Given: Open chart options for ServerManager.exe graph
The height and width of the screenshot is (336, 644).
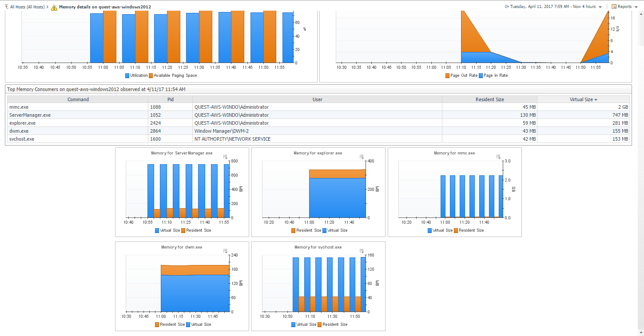Looking at the screenshot, I should point(226,157).
